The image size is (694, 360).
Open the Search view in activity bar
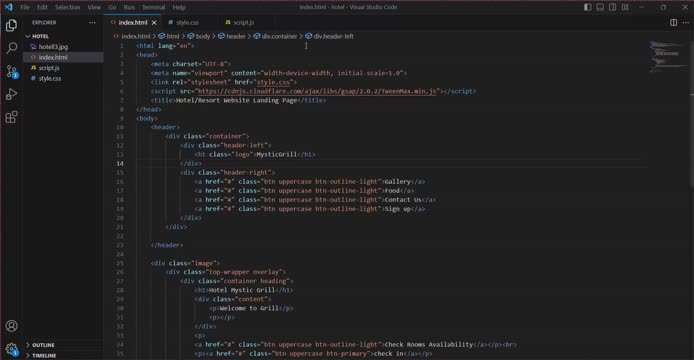pos(12,48)
